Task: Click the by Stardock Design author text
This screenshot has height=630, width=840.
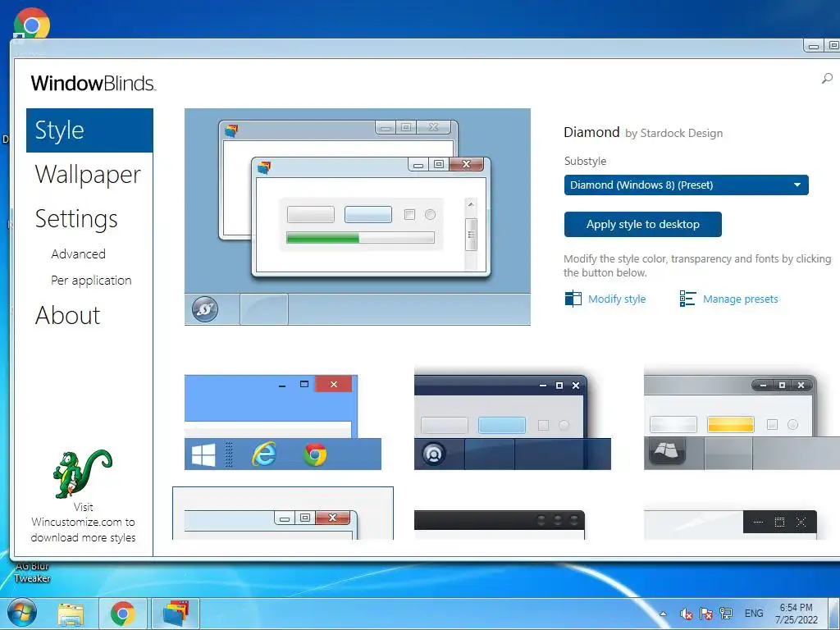Action: pyautogui.click(x=674, y=134)
